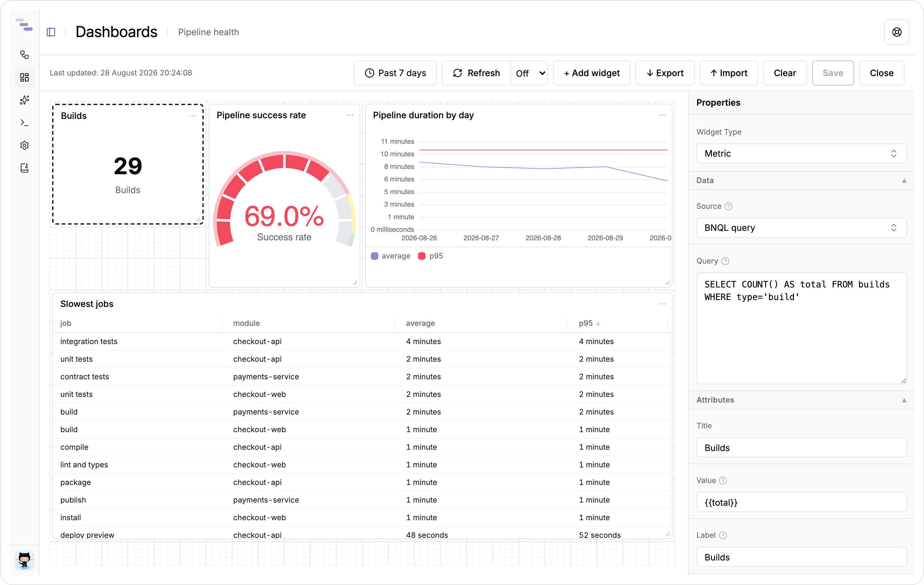Open the sparkle AI icon in the sidebar
Viewport: 924px width, 585px height.
pyautogui.click(x=25, y=100)
